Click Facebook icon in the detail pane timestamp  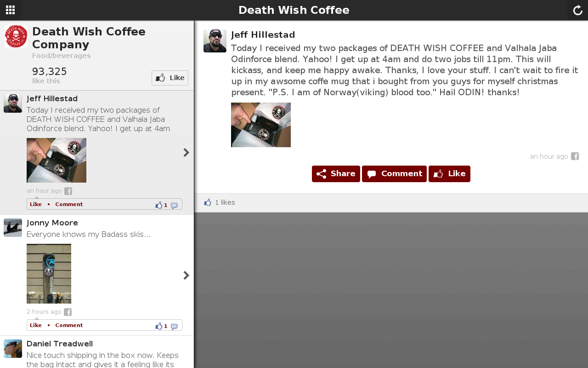coord(575,156)
